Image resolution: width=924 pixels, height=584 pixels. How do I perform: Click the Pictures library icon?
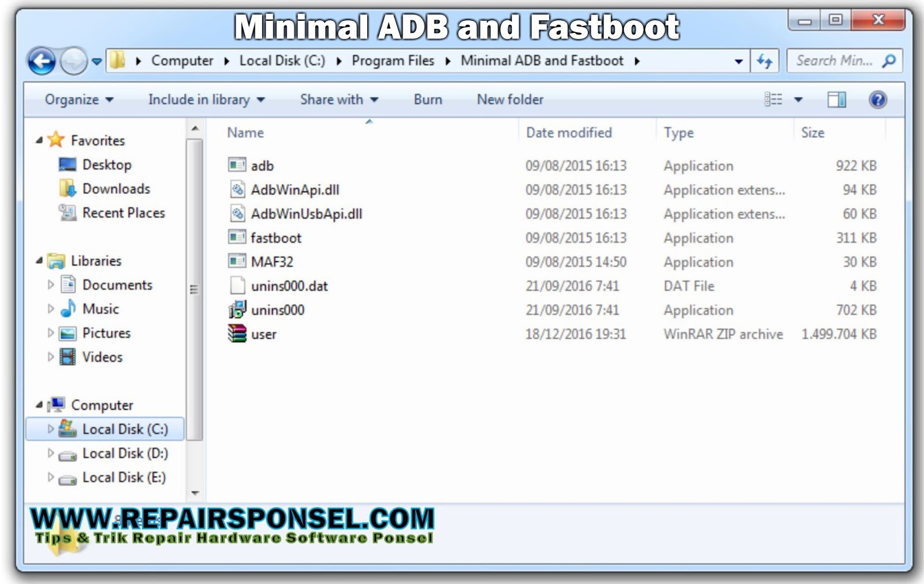(x=68, y=333)
